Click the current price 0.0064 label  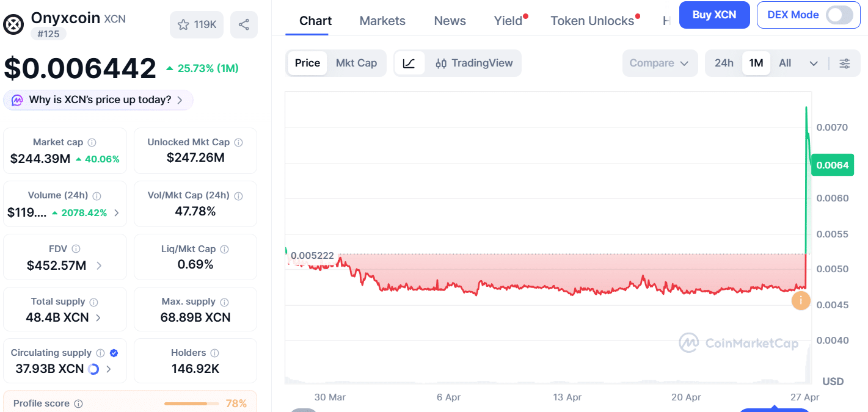[832, 165]
